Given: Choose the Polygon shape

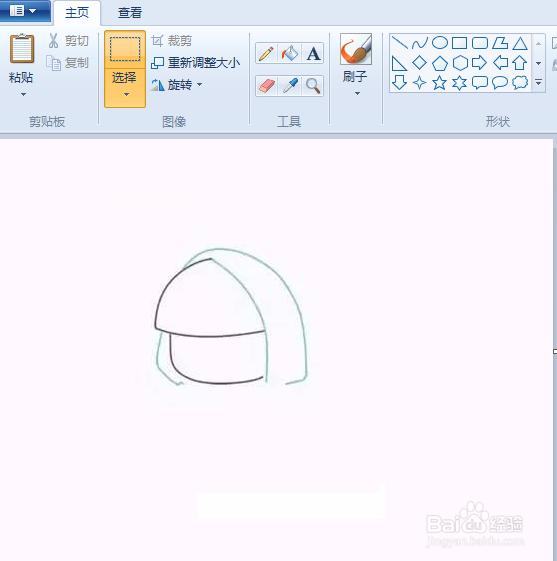Looking at the screenshot, I should [x=500, y=43].
